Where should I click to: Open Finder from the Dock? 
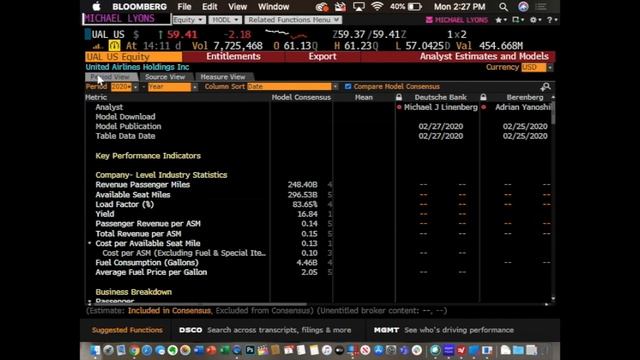(95, 350)
